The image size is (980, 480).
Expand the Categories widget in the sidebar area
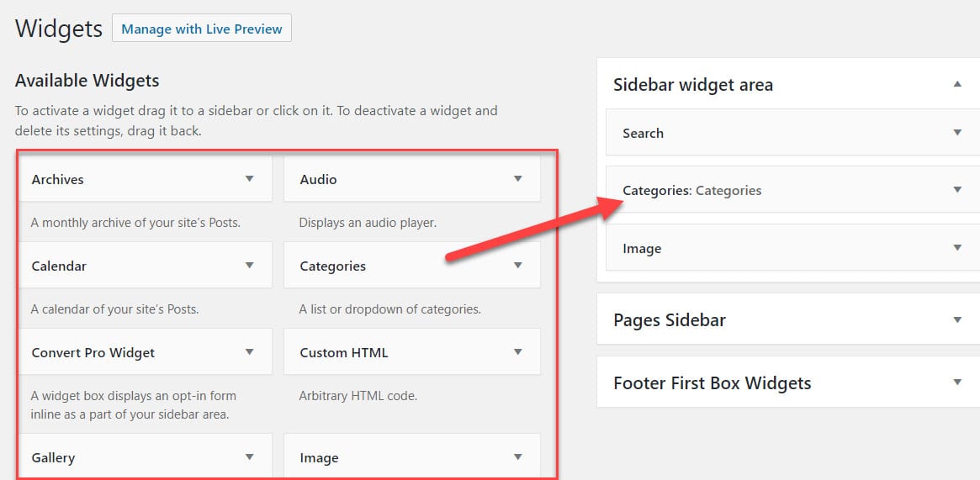957,190
